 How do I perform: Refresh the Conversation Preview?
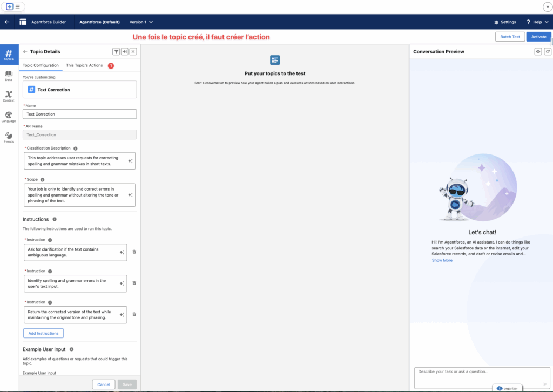(x=548, y=51)
